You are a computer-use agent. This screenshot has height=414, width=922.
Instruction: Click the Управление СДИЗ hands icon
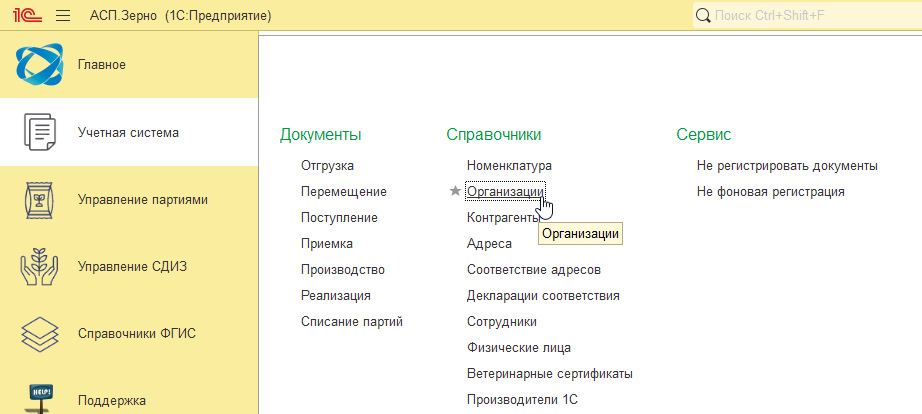(39, 266)
